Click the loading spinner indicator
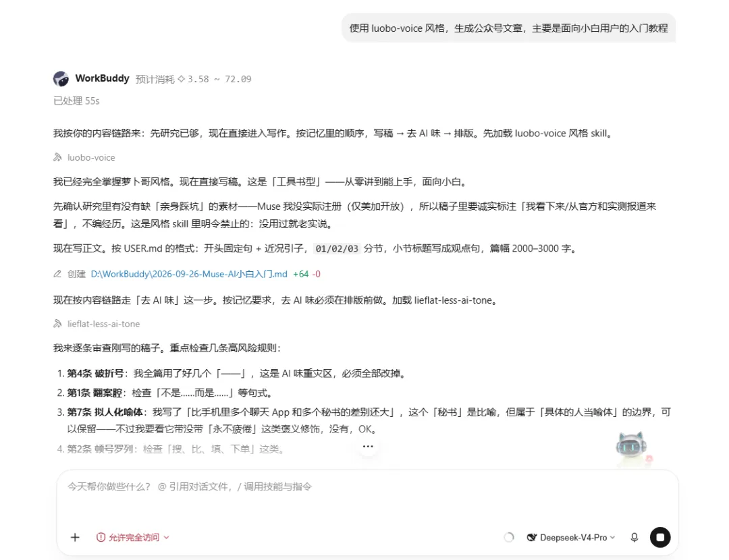This screenshot has width=729, height=560. pos(509,538)
